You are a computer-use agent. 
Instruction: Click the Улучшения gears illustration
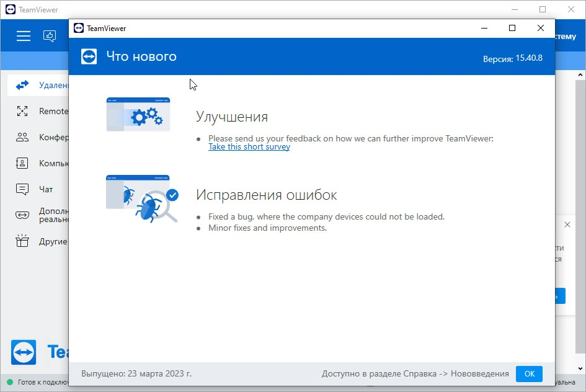[138, 114]
